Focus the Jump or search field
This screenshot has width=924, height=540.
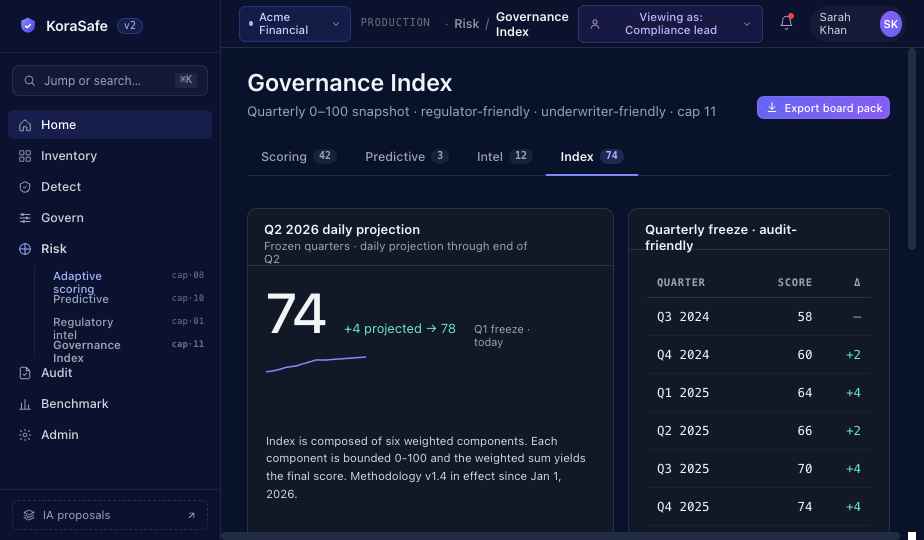[x=110, y=81]
